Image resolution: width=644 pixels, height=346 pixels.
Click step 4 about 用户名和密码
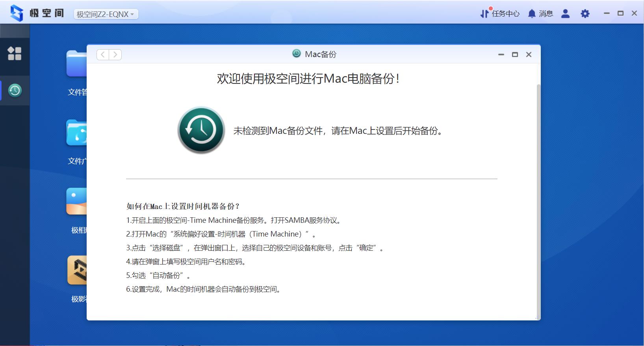coord(186,262)
